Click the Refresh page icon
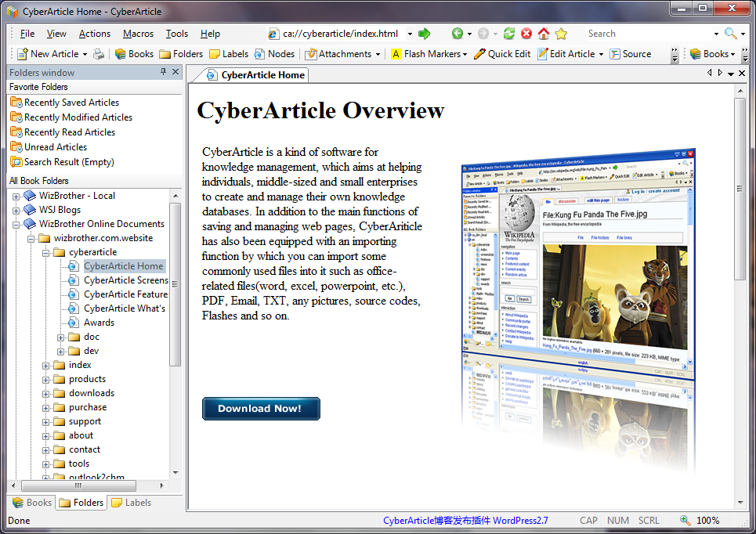Viewport: 756px width, 534px height. tap(509, 34)
